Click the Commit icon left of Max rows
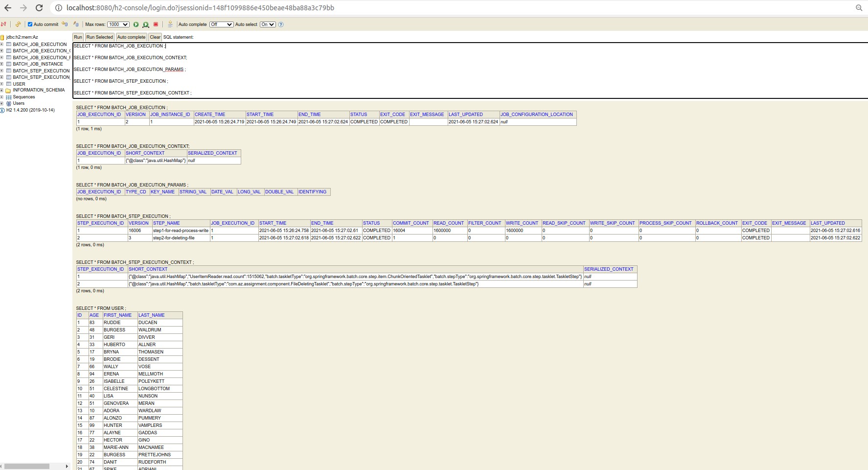 pos(76,24)
